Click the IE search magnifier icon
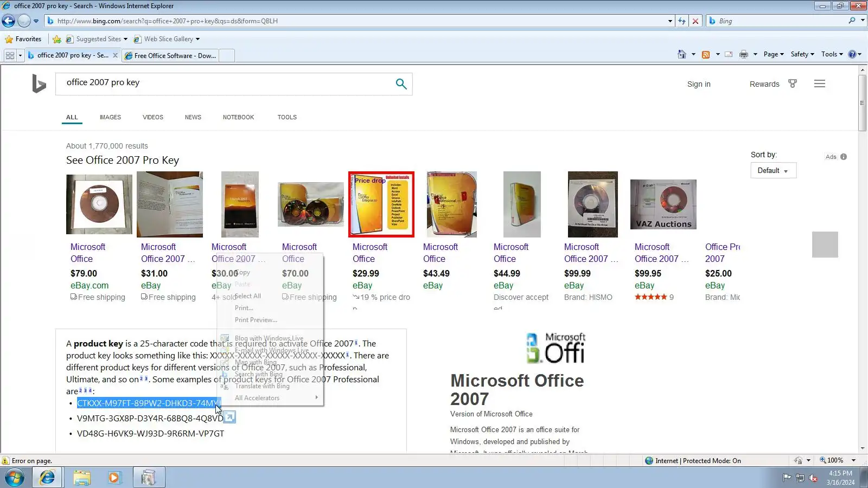 coord(852,21)
